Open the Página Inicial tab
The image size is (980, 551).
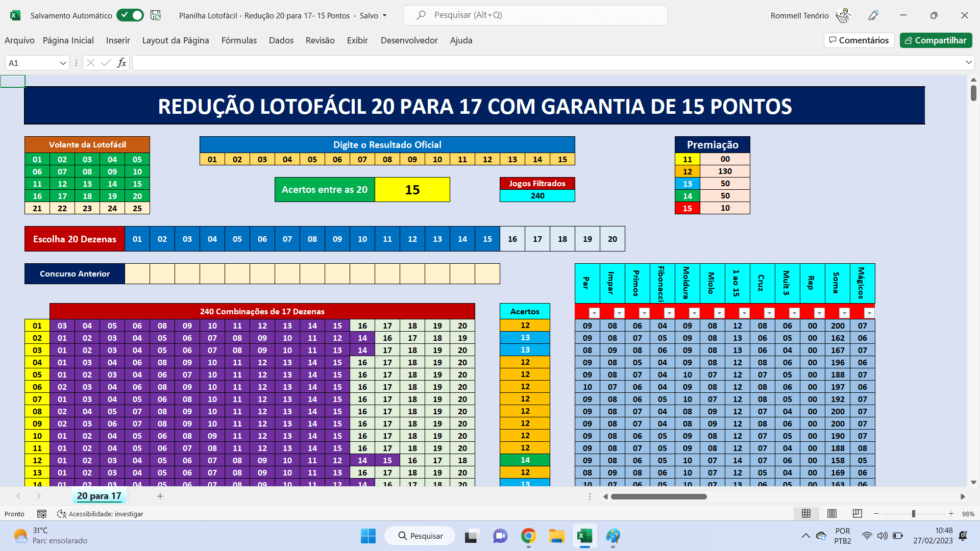coord(68,40)
